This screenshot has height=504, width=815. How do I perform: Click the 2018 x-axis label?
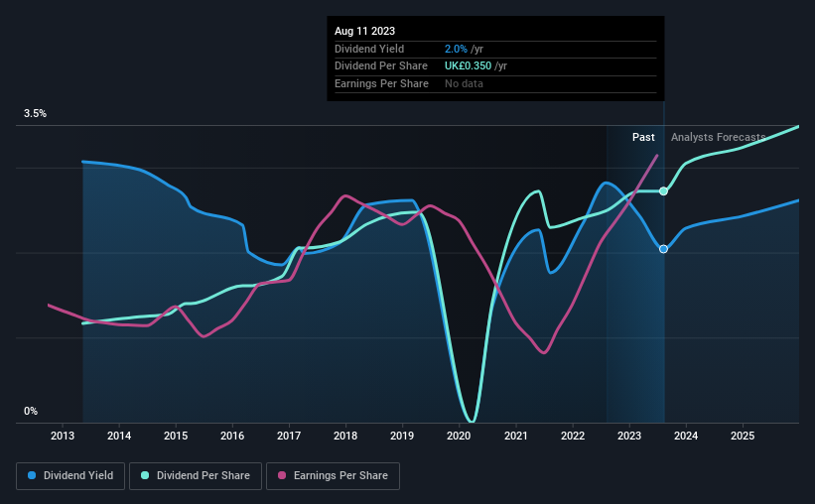(345, 436)
